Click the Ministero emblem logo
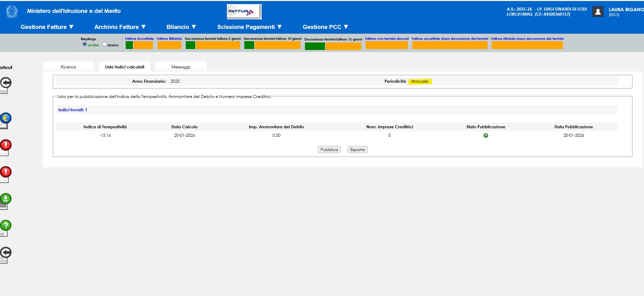 pos(12,12)
